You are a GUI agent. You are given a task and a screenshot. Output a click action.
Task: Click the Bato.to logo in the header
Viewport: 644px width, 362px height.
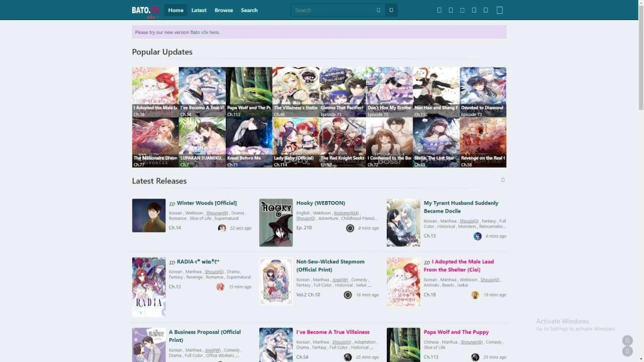142,10
